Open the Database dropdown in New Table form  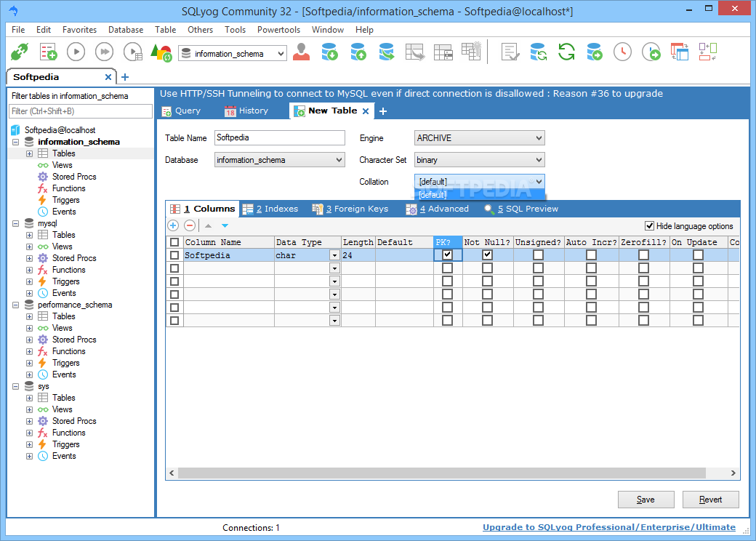point(280,159)
